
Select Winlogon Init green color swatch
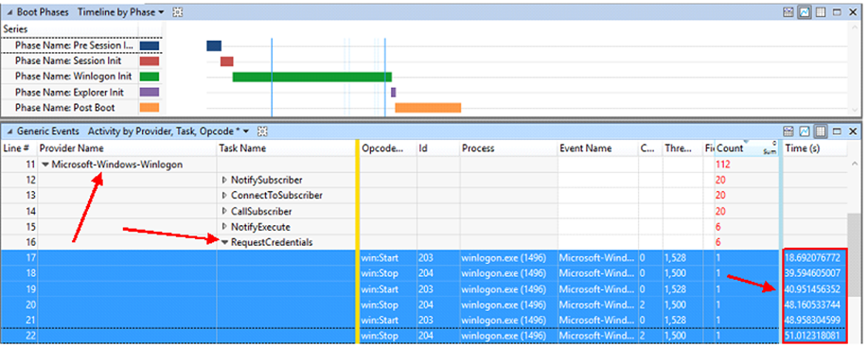pos(150,77)
